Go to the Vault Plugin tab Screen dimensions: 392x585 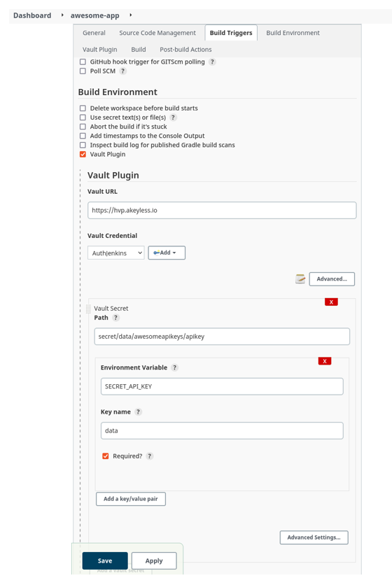(x=99, y=49)
